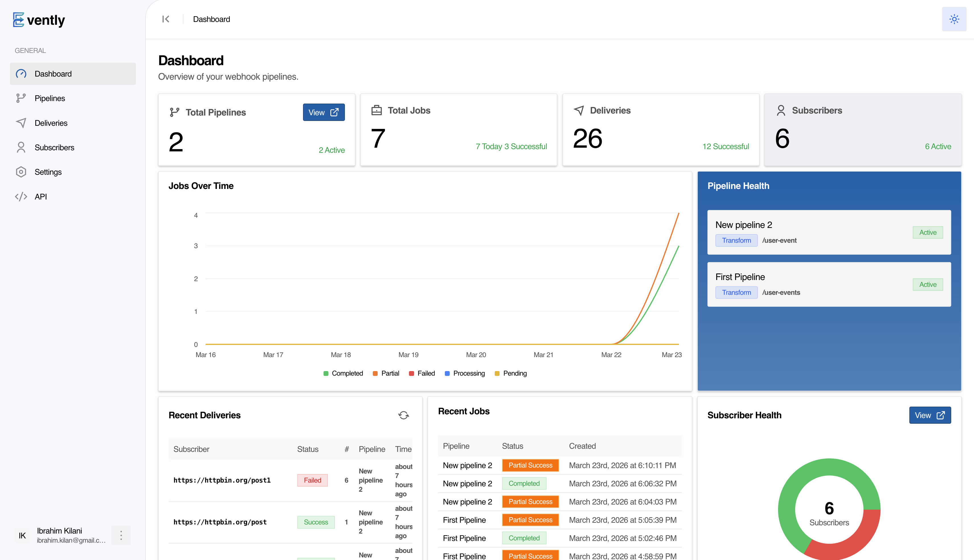Open the Settings hexagon icon
This screenshot has height=560, width=974.
tap(21, 172)
